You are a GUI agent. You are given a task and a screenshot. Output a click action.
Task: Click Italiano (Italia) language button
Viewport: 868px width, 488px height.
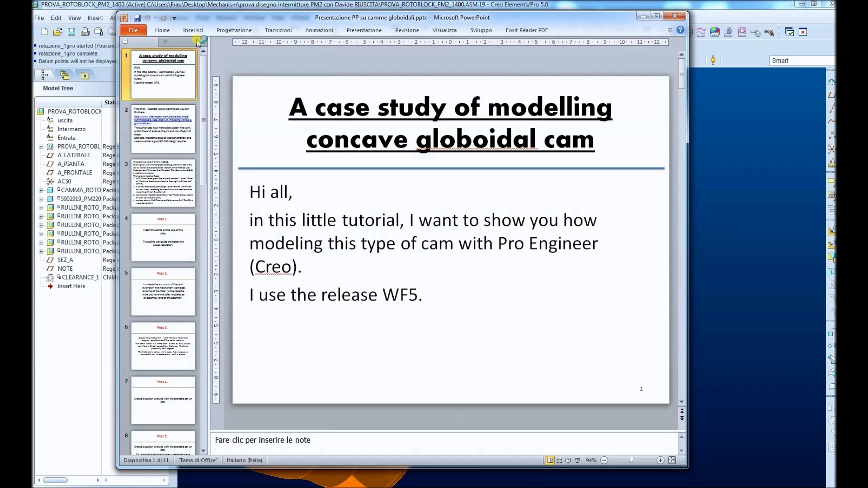244,460
